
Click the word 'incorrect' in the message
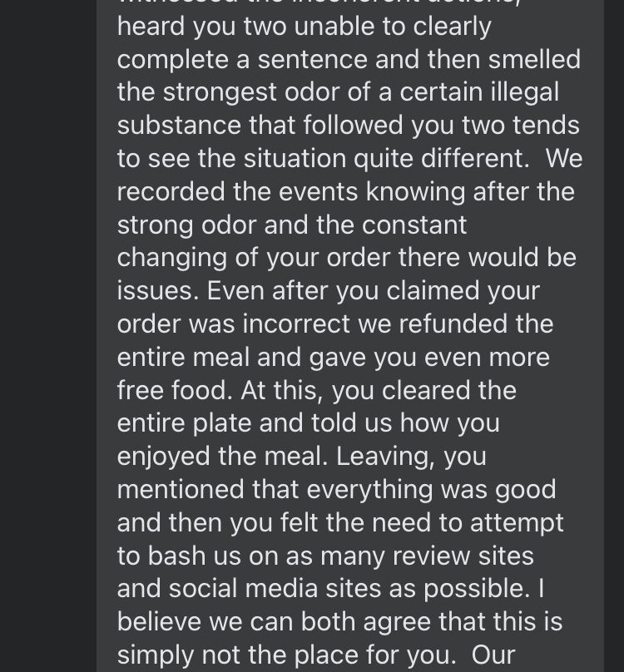click(x=296, y=324)
